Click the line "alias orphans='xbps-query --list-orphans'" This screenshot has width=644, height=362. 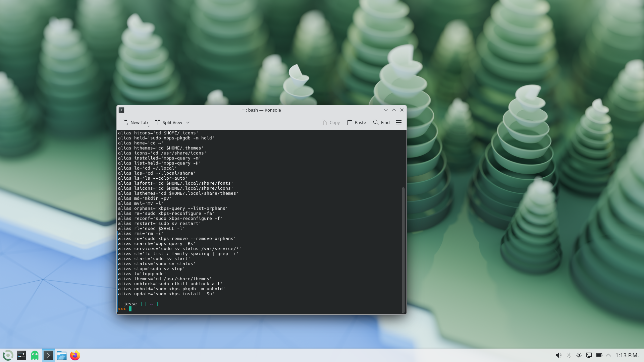coord(173,208)
